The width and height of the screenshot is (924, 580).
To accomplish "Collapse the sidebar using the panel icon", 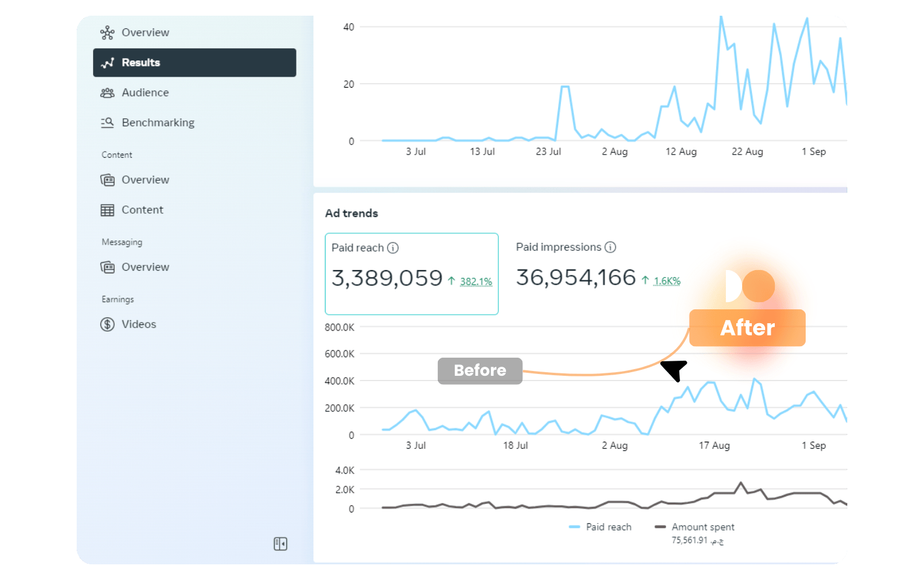I will [280, 544].
